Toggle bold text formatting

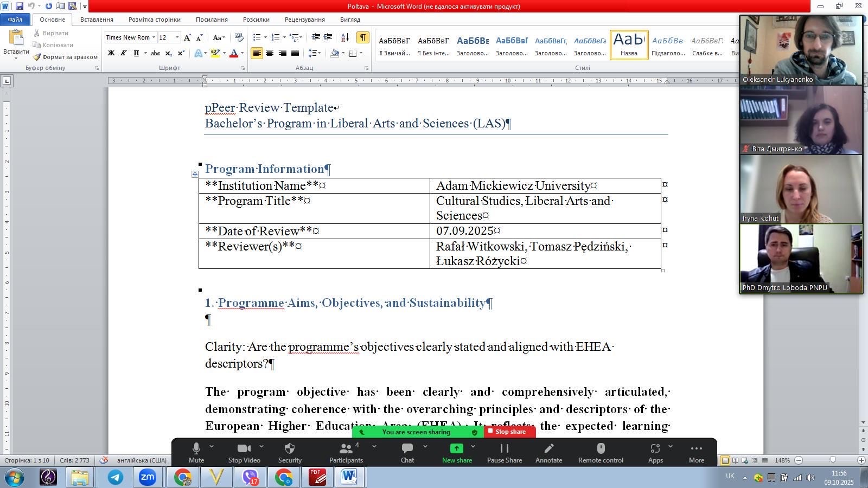pos(111,53)
